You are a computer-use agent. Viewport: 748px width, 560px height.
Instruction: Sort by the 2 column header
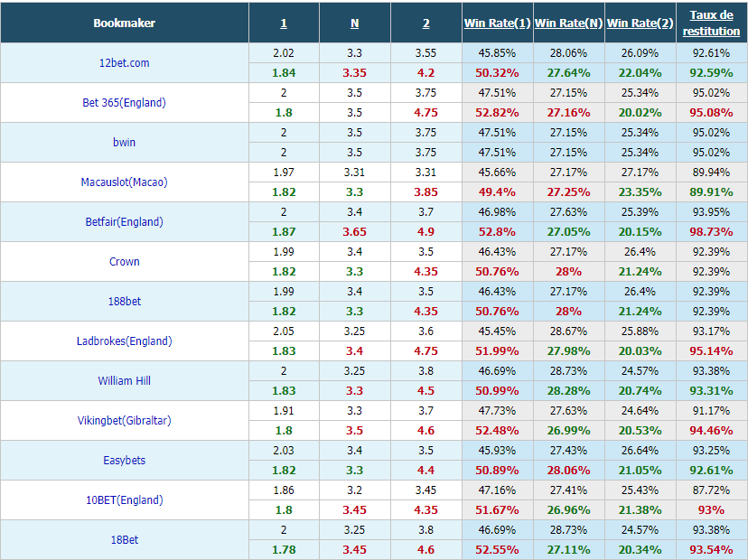pyautogui.click(x=426, y=23)
